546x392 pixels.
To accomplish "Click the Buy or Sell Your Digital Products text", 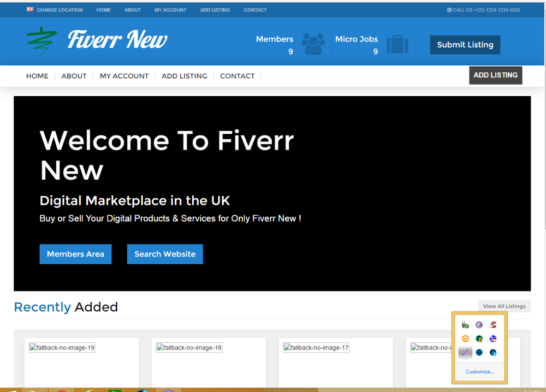I will [x=170, y=218].
